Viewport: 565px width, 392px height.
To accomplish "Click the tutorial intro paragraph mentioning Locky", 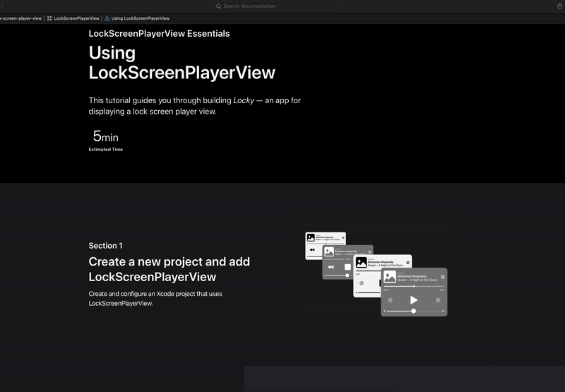I will pyautogui.click(x=195, y=106).
